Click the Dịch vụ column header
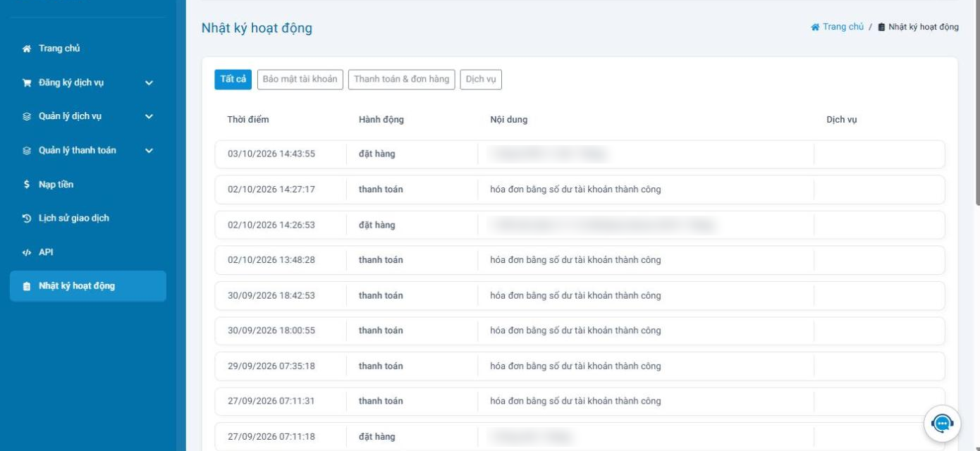The height and width of the screenshot is (451, 980). (842, 120)
